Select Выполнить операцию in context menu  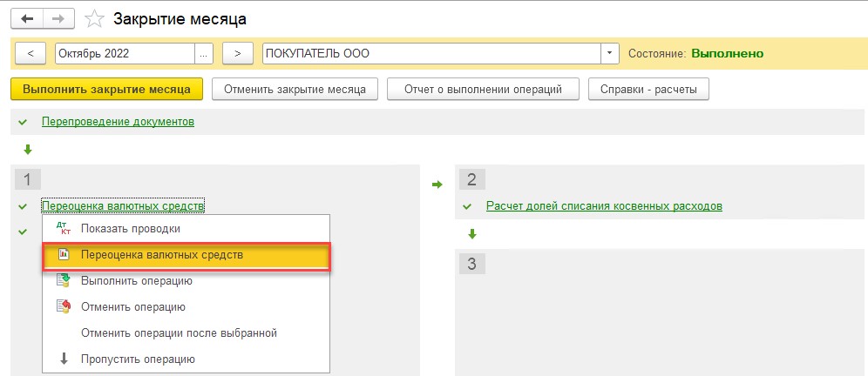tap(186, 281)
